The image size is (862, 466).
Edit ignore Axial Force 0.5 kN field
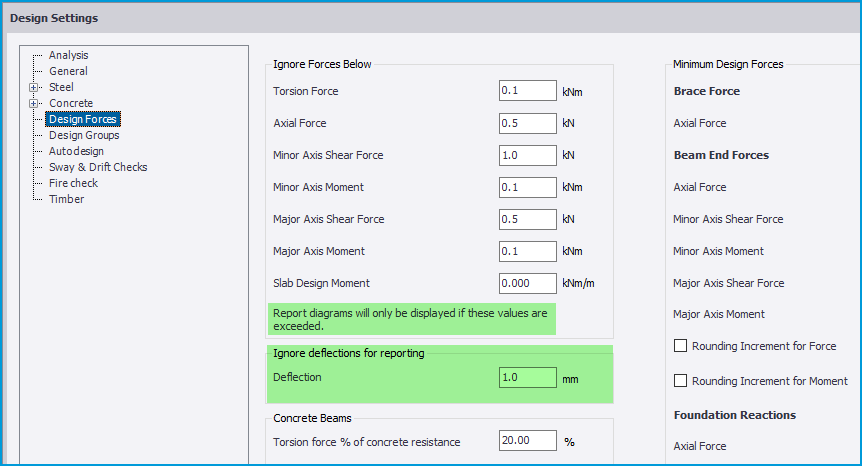point(528,123)
